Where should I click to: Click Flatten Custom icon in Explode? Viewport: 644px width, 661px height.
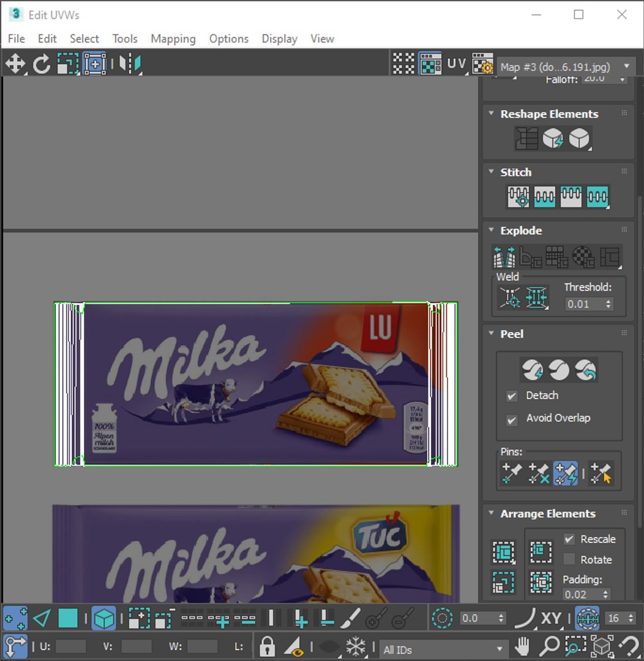point(610,257)
